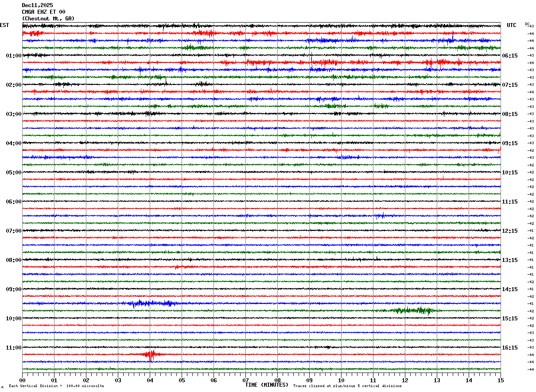Click minute 14 on the time axis

pyautogui.click(x=469, y=380)
